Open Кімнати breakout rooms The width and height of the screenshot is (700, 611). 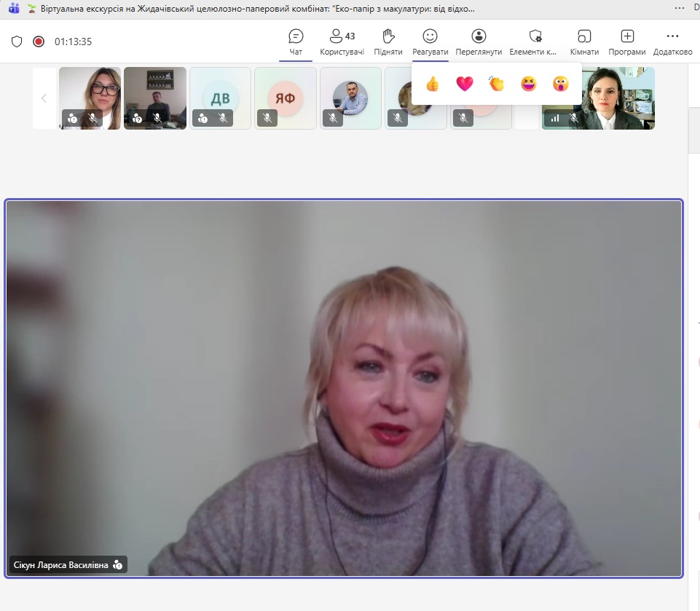point(584,42)
